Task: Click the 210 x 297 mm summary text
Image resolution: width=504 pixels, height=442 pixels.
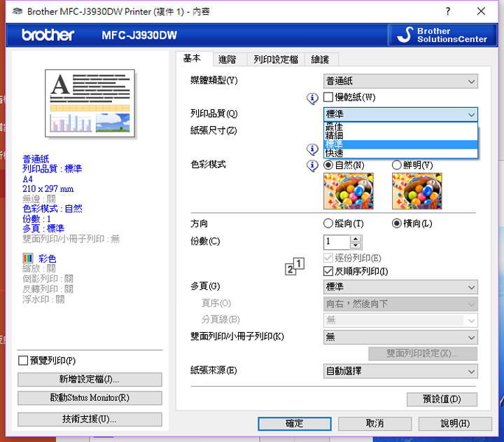Action: 48,189
